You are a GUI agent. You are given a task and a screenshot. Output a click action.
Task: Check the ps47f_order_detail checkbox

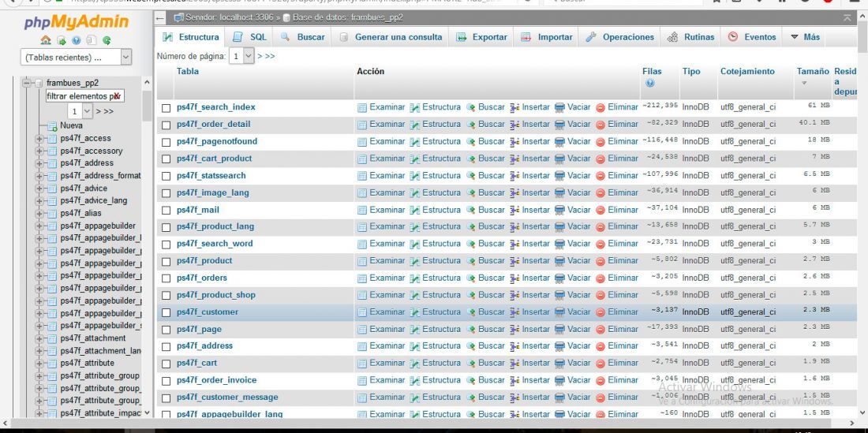coord(166,125)
